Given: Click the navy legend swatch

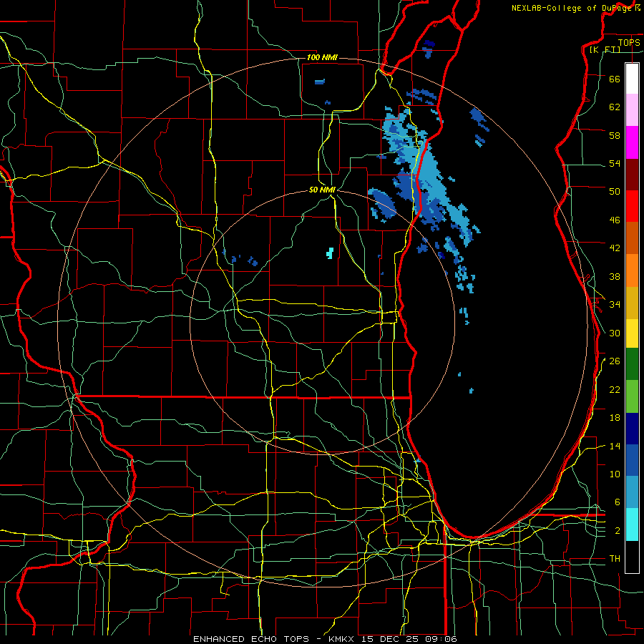Looking at the screenshot, I should 632,429.
